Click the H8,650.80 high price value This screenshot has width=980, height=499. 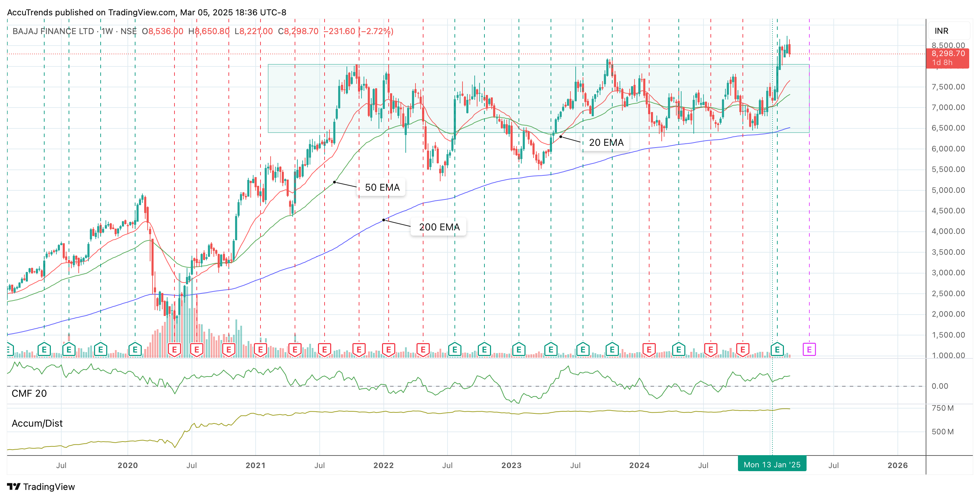click(x=209, y=31)
